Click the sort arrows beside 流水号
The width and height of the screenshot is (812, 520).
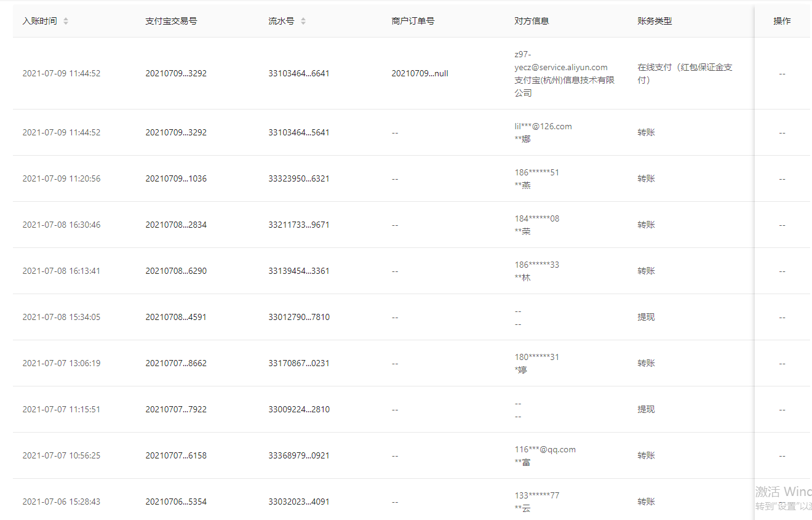pos(303,21)
